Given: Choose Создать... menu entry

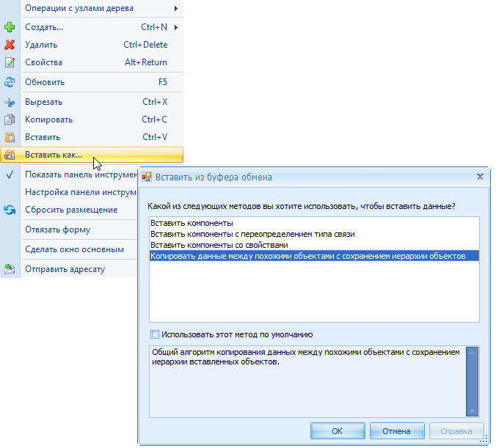Looking at the screenshot, I should point(92,27).
